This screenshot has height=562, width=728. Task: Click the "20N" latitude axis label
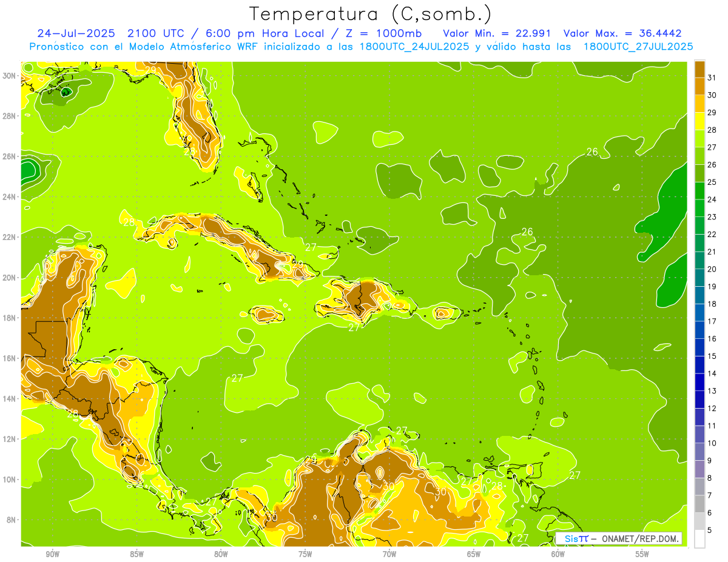pos(9,278)
